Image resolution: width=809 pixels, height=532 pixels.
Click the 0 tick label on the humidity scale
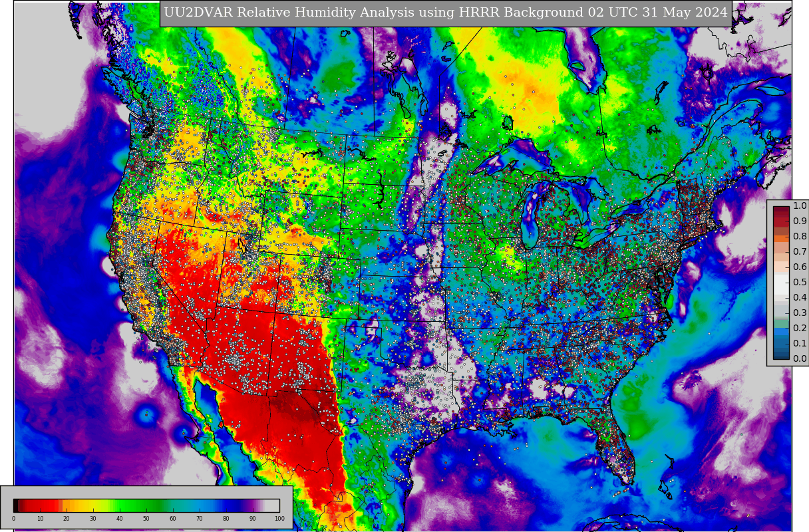click(x=13, y=519)
